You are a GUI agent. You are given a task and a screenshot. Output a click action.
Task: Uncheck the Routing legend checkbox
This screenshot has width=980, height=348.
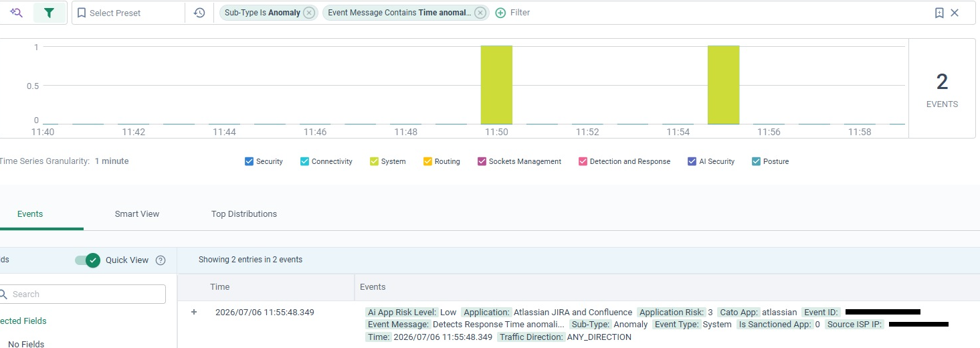428,161
